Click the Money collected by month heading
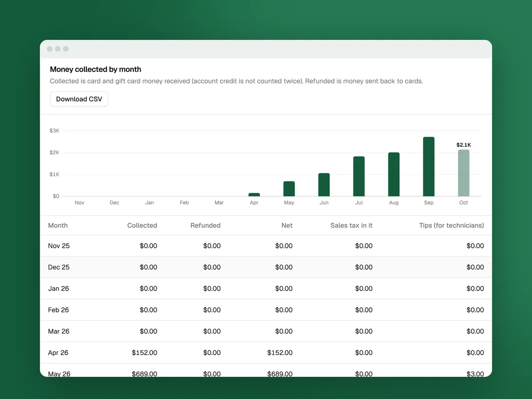 point(96,69)
